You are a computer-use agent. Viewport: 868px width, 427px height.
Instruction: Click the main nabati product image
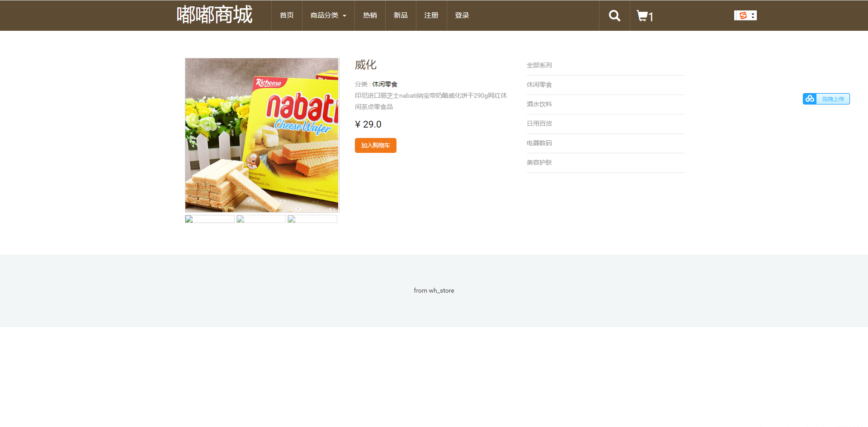click(262, 135)
